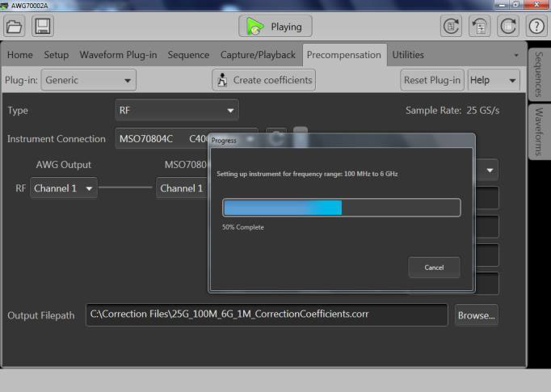Open the Waveforms side panel tab

[x=539, y=131]
